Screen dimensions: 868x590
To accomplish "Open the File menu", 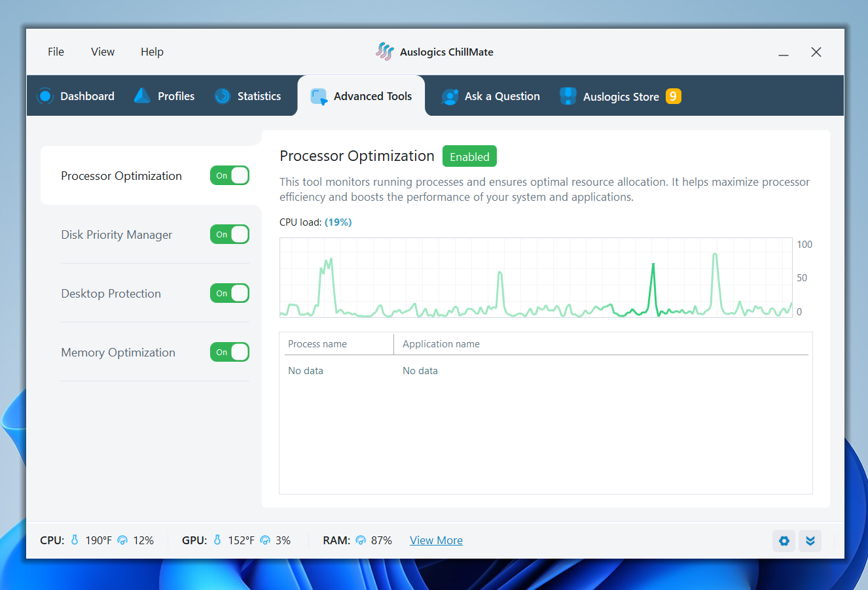I will 56,52.
